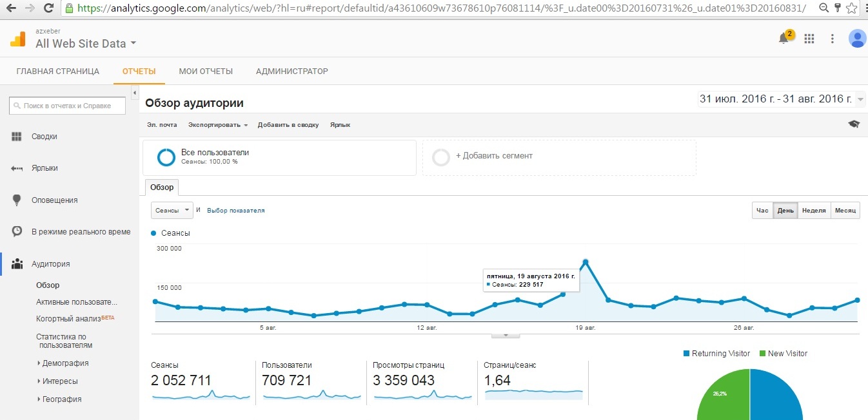Open the user account avatar
868x420 pixels.
(x=857, y=39)
